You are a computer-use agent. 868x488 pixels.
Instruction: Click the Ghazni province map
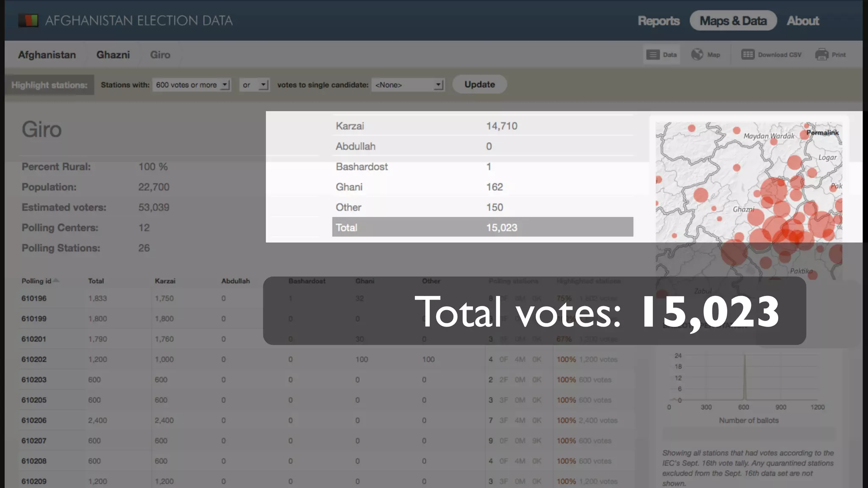point(748,201)
